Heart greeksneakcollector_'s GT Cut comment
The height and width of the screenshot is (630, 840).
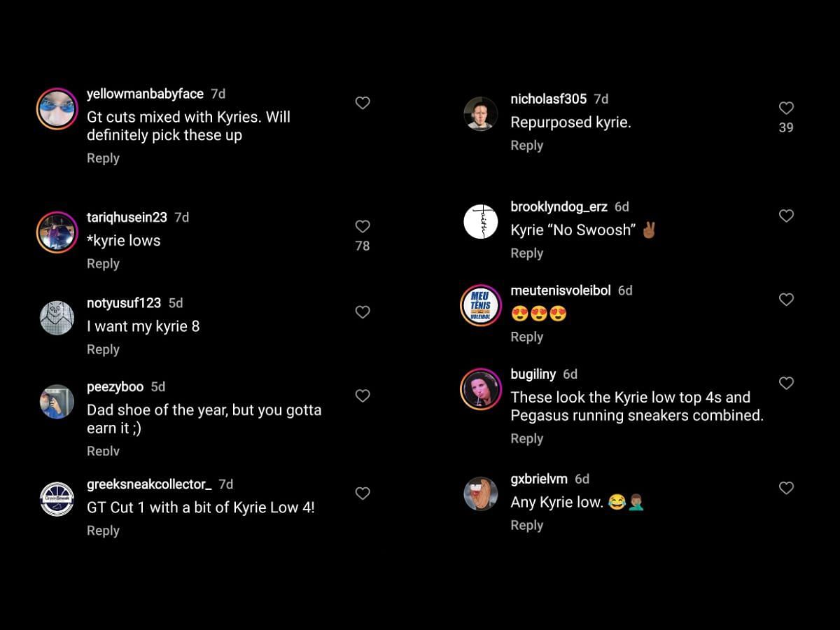[363, 493]
